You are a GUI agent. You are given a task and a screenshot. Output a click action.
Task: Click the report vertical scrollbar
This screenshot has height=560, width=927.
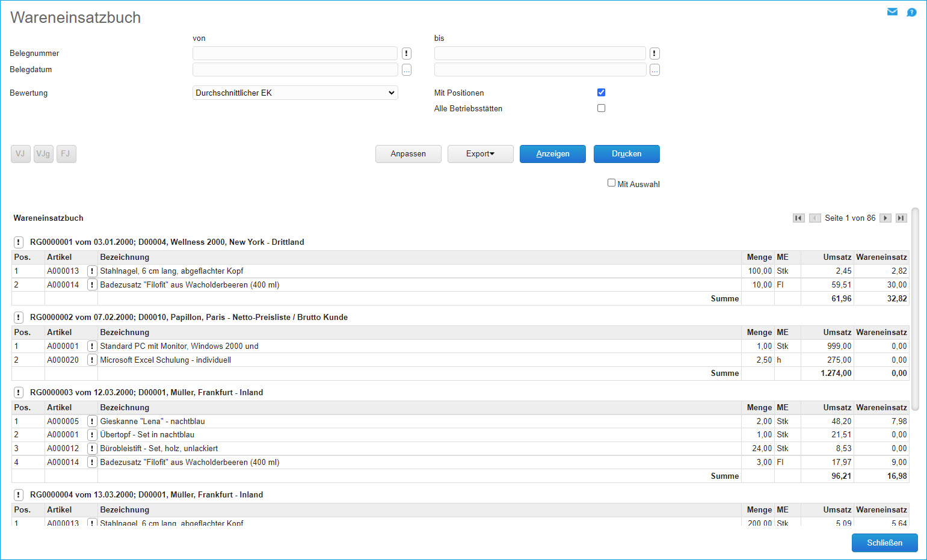coord(915,309)
